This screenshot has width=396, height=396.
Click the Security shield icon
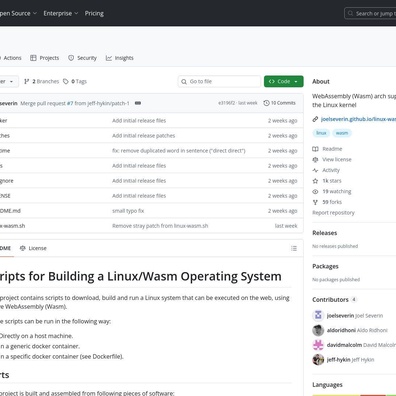[71, 58]
